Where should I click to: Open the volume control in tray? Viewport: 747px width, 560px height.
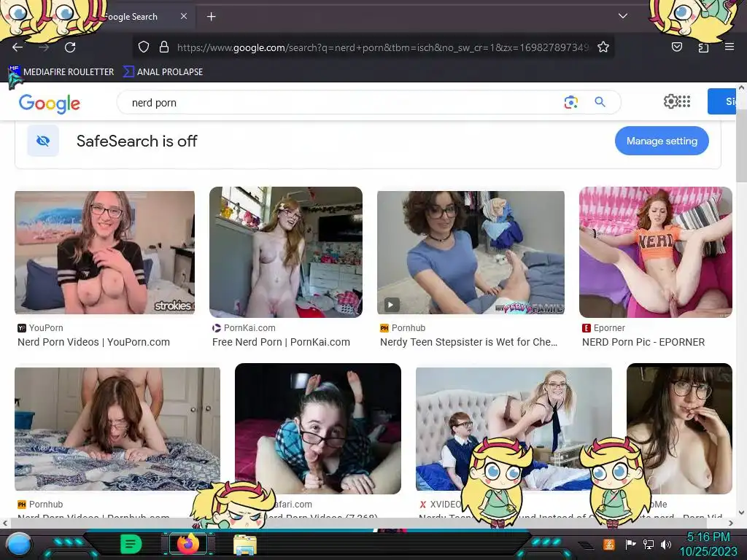pyautogui.click(x=665, y=544)
